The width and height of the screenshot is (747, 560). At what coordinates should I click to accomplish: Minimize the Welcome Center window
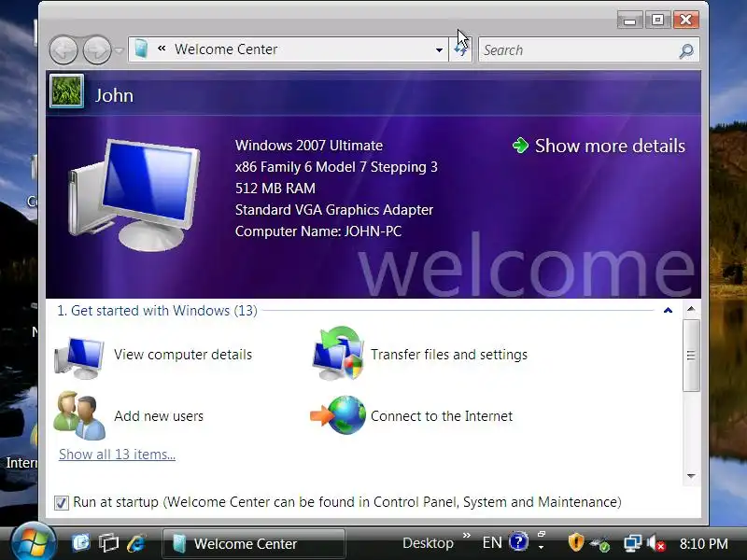pos(629,20)
